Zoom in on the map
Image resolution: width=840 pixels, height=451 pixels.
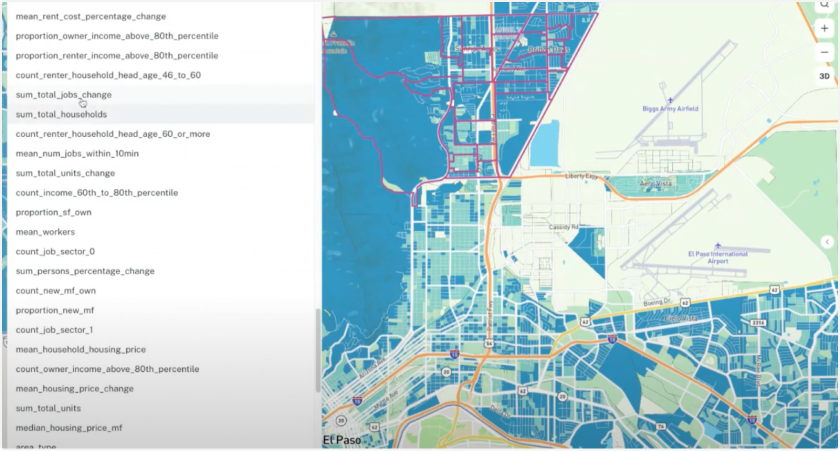click(824, 28)
